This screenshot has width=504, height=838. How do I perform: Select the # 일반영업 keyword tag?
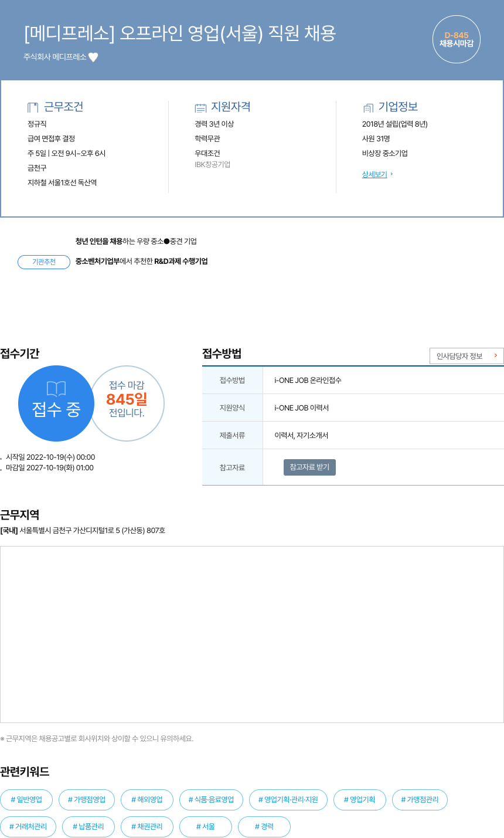[26, 800]
